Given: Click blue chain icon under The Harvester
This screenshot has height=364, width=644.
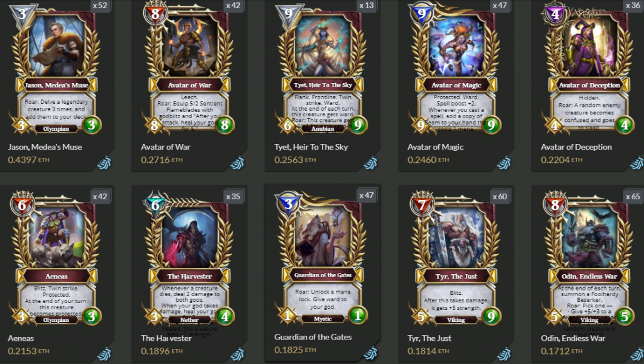Looking at the screenshot, I should 237,354.
